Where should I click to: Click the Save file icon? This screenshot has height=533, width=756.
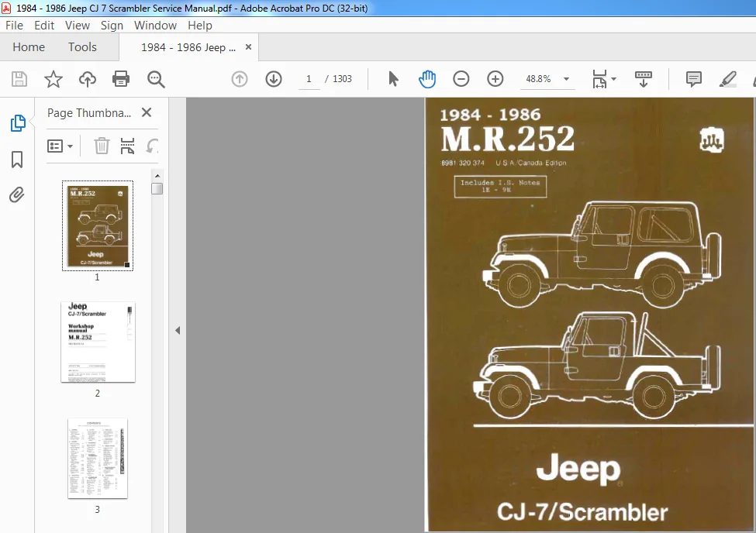pos(19,79)
